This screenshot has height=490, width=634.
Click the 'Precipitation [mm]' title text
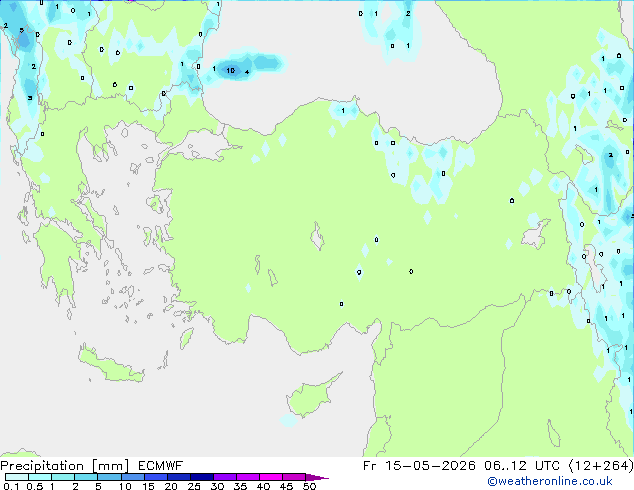click(x=65, y=466)
